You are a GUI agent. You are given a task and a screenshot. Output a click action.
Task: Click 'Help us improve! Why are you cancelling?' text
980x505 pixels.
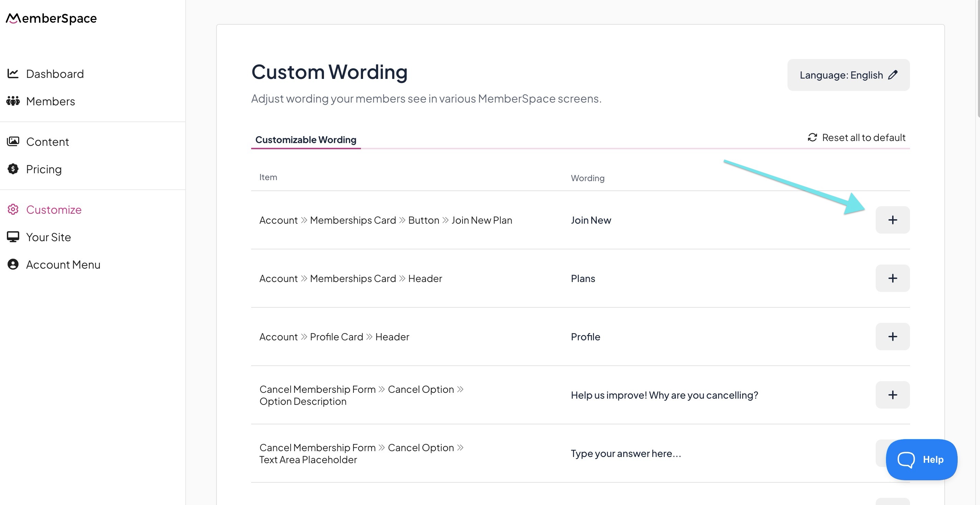(x=664, y=395)
